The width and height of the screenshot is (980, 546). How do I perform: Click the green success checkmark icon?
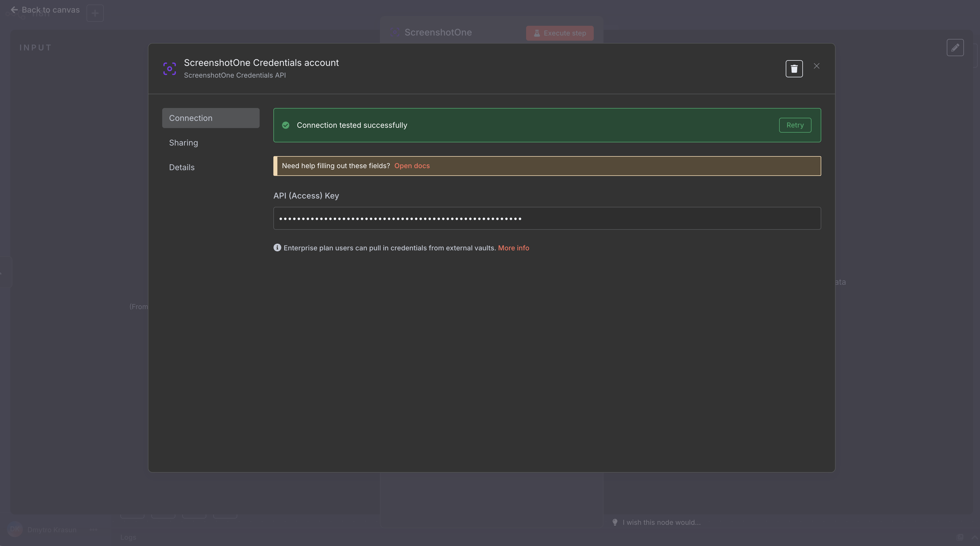(286, 125)
